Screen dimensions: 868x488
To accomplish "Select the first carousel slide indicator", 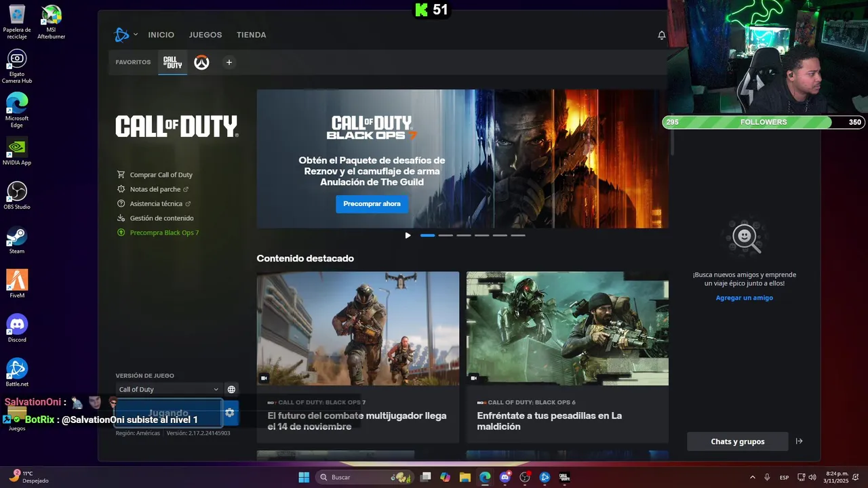I will 427,235.
